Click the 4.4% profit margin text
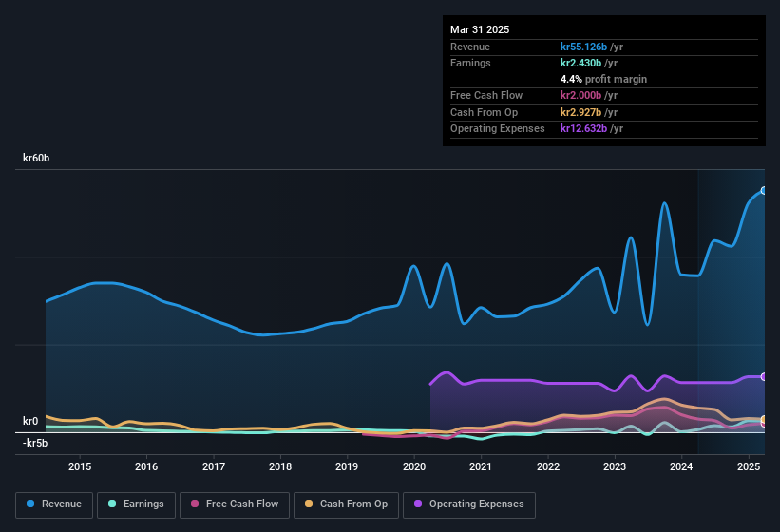 point(603,79)
